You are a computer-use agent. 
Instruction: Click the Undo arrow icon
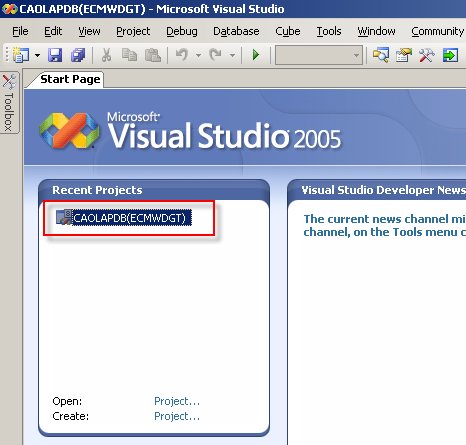(182, 55)
